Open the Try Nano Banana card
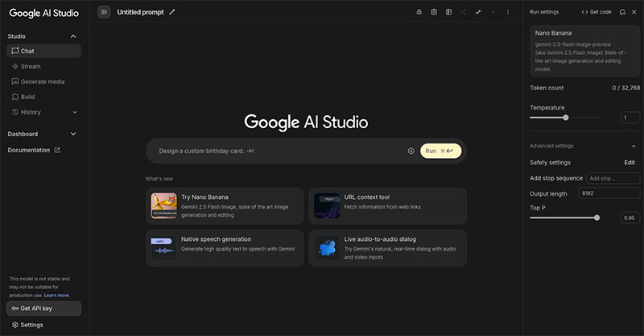Screen dimensions: 644x336 click(x=225, y=206)
